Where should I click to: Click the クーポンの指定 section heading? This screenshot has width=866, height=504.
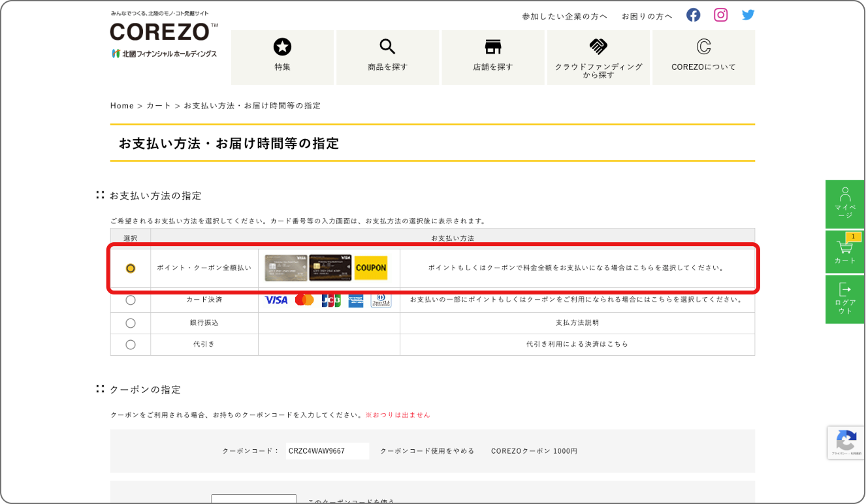(145, 390)
